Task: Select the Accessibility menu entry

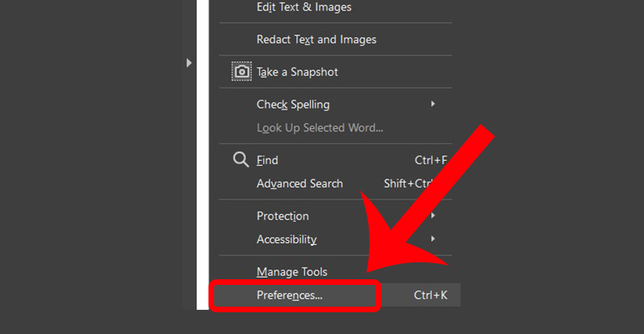Action: 287,239
